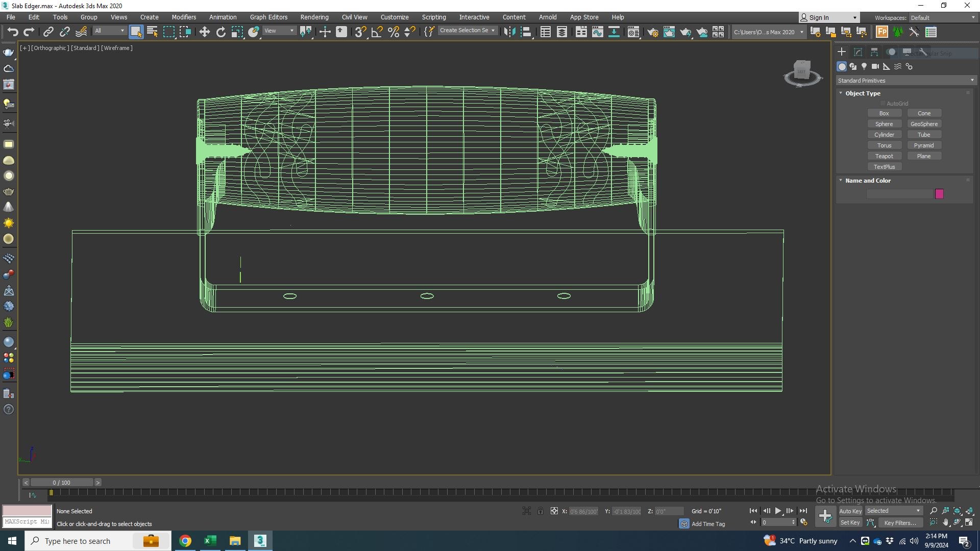Open Key Filters dialog
The image size is (980, 551).
click(x=900, y=523)
